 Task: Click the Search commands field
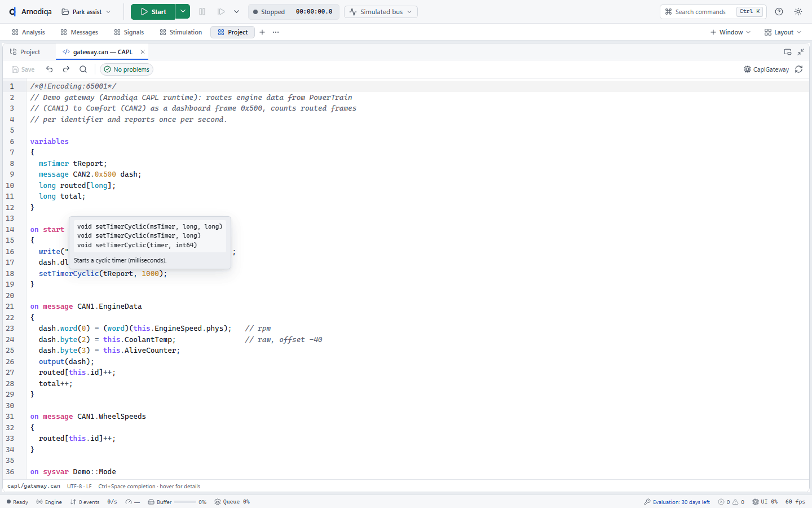pos(713,12)
